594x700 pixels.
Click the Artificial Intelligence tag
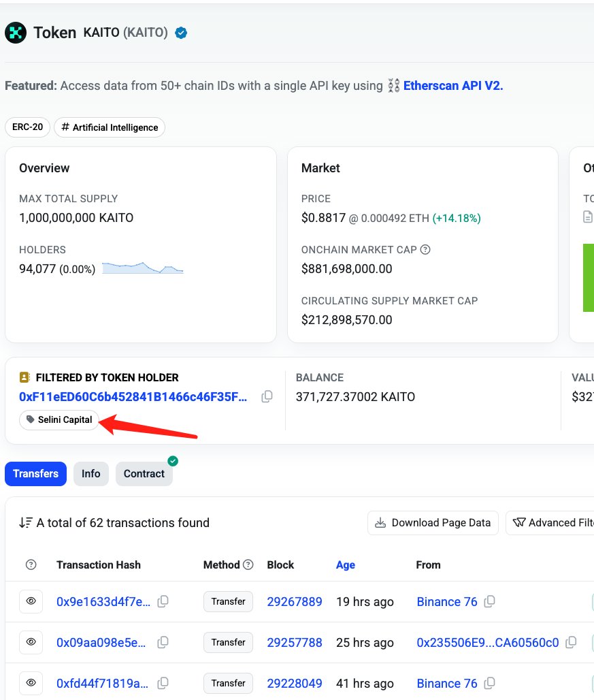click(110, 127)
